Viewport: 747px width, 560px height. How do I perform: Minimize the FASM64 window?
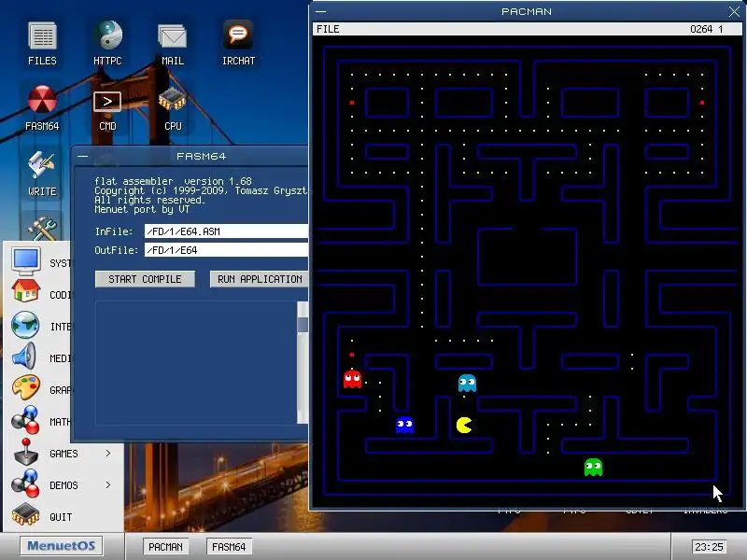82,156
